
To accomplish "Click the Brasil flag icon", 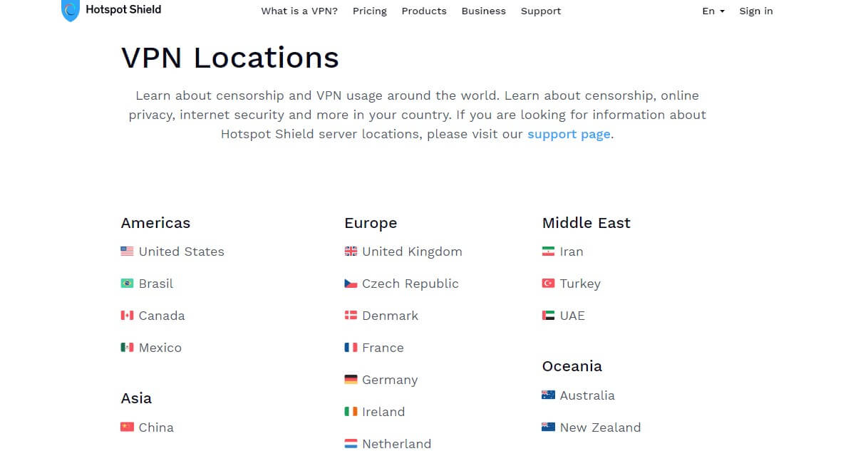I will 127,284.
